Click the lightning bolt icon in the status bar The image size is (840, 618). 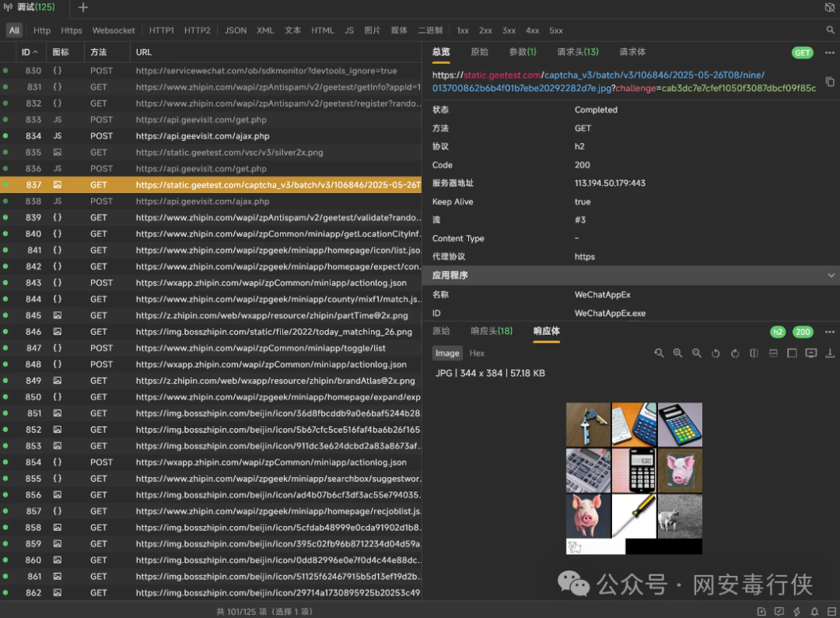coord(796,612)
